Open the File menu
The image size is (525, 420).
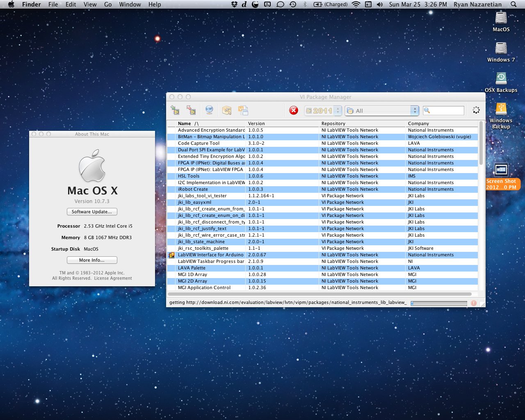[x=53, y=5]
